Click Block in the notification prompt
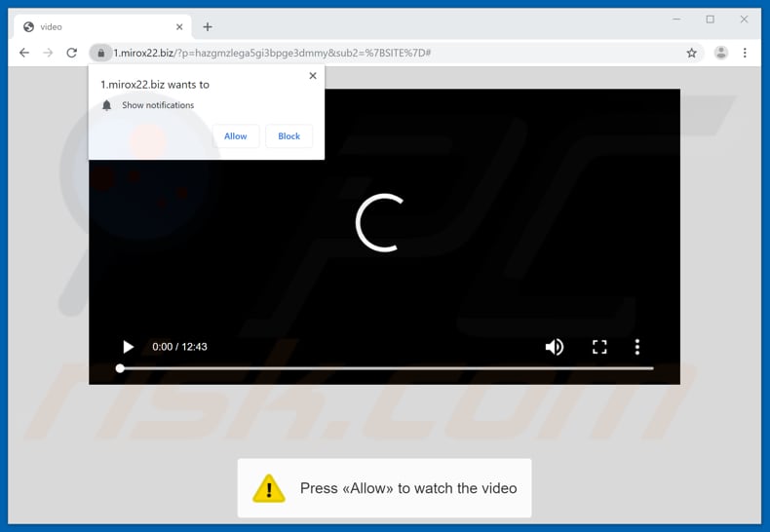This screenshot has height=532, width=770. (289, 136)
